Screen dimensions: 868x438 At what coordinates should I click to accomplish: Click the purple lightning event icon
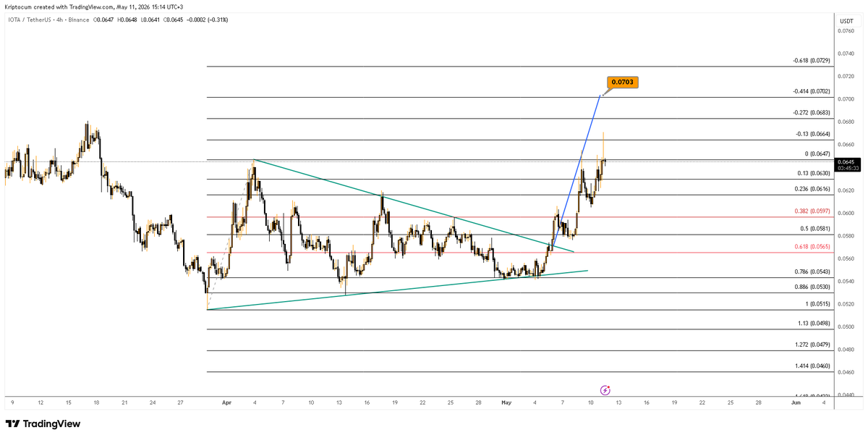(606, 390)
